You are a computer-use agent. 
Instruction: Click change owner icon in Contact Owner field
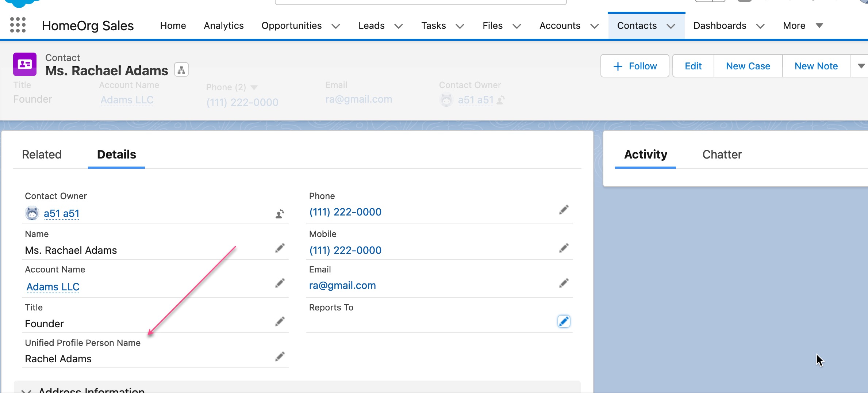click(x=280, y=214)
